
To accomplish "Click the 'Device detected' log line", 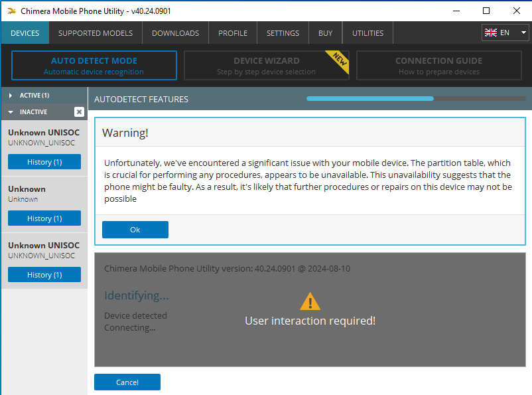I will tap(135, 315).
